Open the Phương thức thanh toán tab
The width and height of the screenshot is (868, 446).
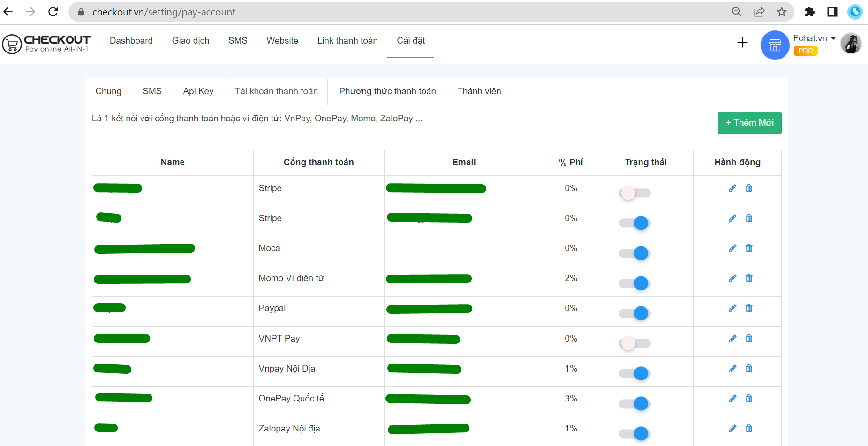387,91
